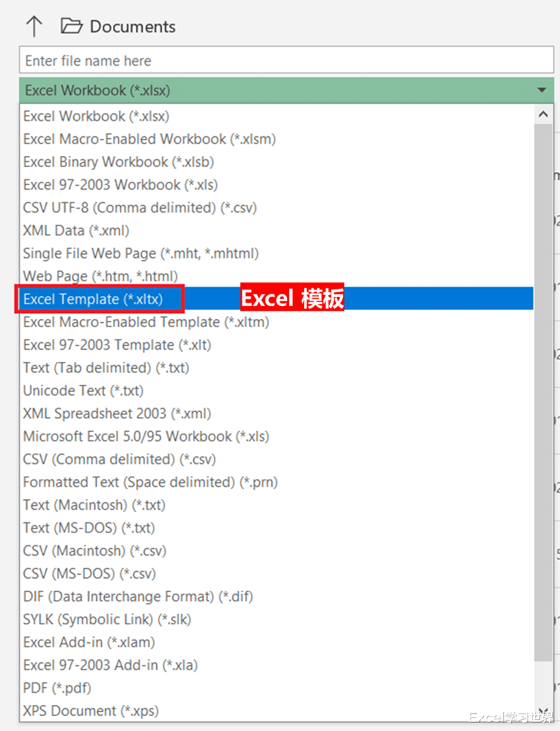Select PDF (*.pdf) format
Viewport: 560px width, 731px height.
tap(277, 687)
